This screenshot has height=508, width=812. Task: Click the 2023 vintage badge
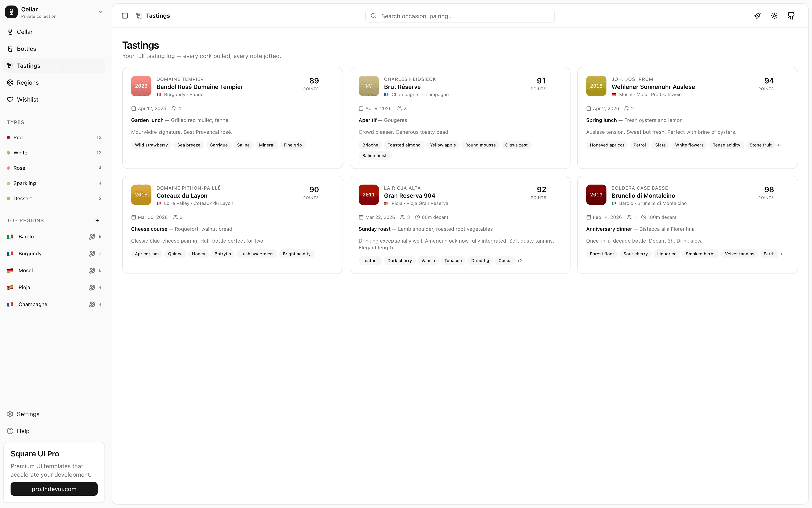(x=141, y=86)
